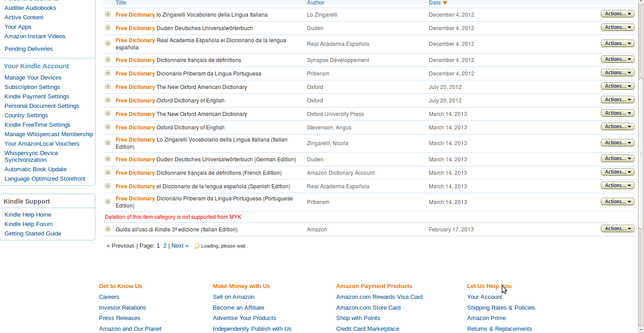Open Actions for the Amazon Dictionary Account row
The image size is (644, 333).
tap(617, 172)
